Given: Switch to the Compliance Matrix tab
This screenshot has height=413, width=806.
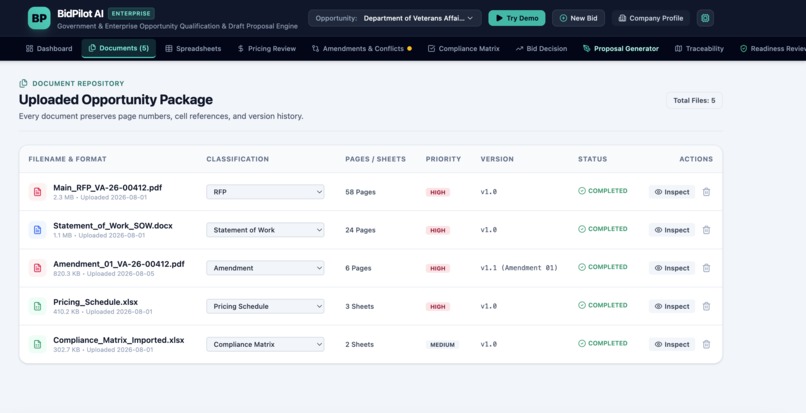Looking at the screenshot, I should click(464, 48).
